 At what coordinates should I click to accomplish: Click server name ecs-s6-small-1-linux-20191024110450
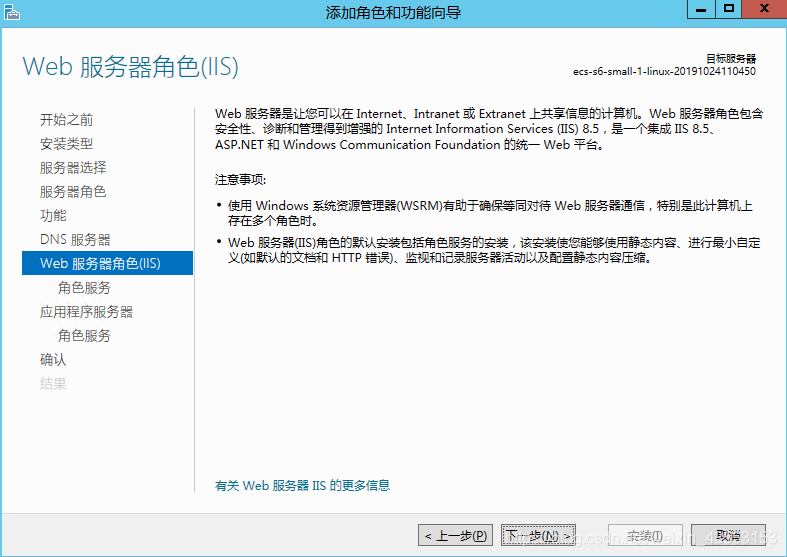pyautogui.click(x=664, y=72)
